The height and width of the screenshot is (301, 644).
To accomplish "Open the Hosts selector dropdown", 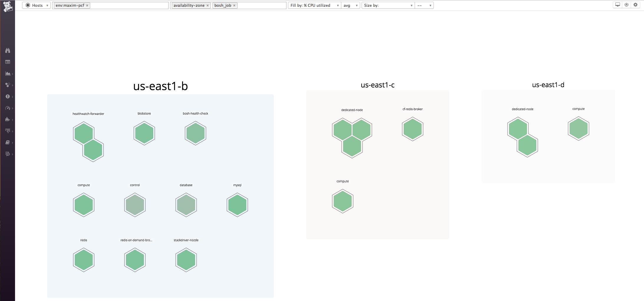I will [36, 5].
